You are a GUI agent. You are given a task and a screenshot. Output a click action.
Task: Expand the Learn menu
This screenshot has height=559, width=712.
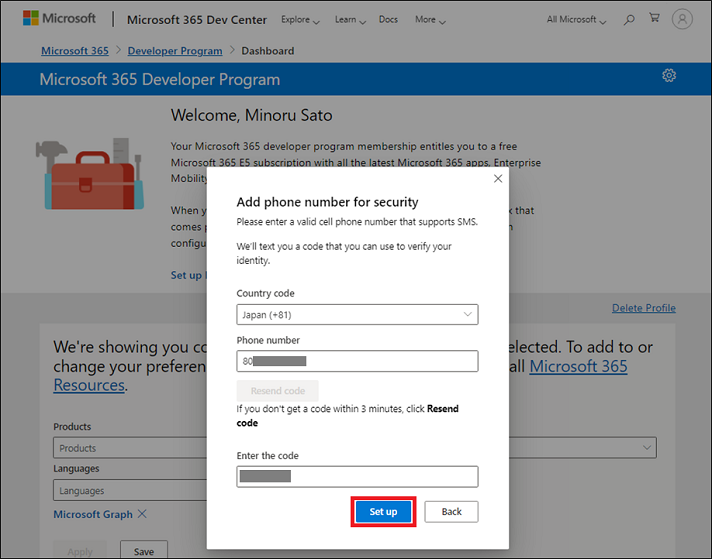tap(350, 20)
